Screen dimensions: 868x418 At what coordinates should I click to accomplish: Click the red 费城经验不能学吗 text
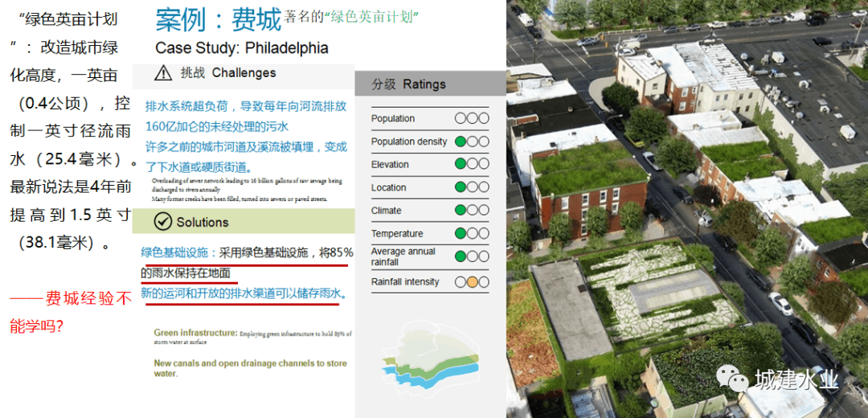click(x=70, y=313)
